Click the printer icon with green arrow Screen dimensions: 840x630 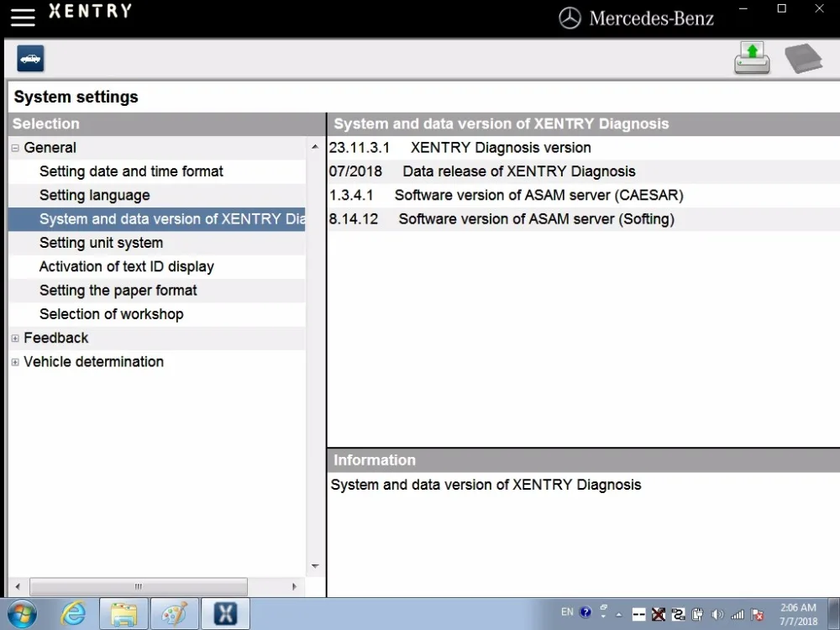(752, 59)
